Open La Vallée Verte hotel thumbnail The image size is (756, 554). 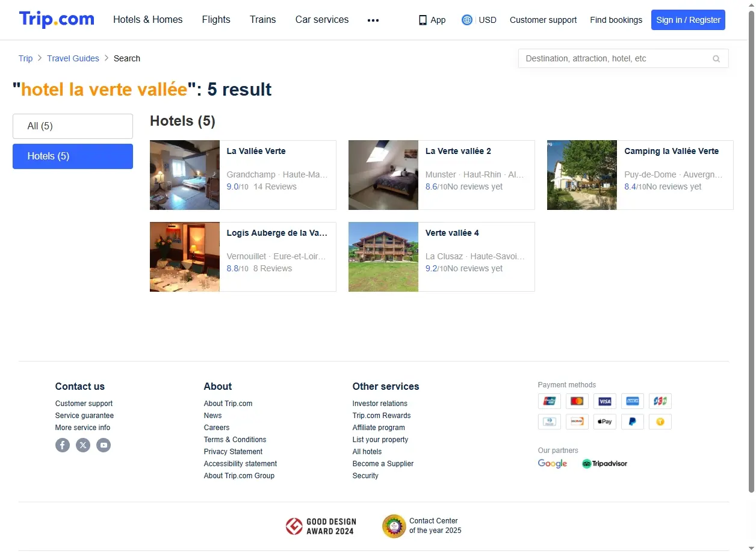(185, 175)
